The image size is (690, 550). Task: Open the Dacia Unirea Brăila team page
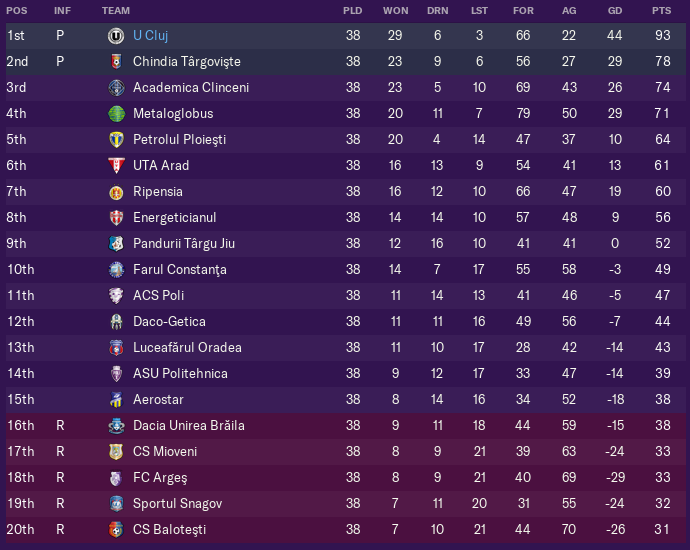(x=189, y=425)
